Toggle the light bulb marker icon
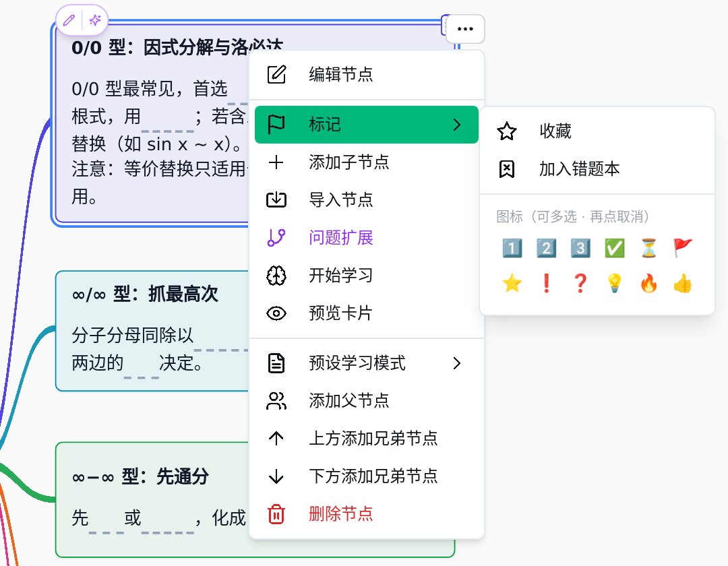The image size is (728, 566). (615, 283)
